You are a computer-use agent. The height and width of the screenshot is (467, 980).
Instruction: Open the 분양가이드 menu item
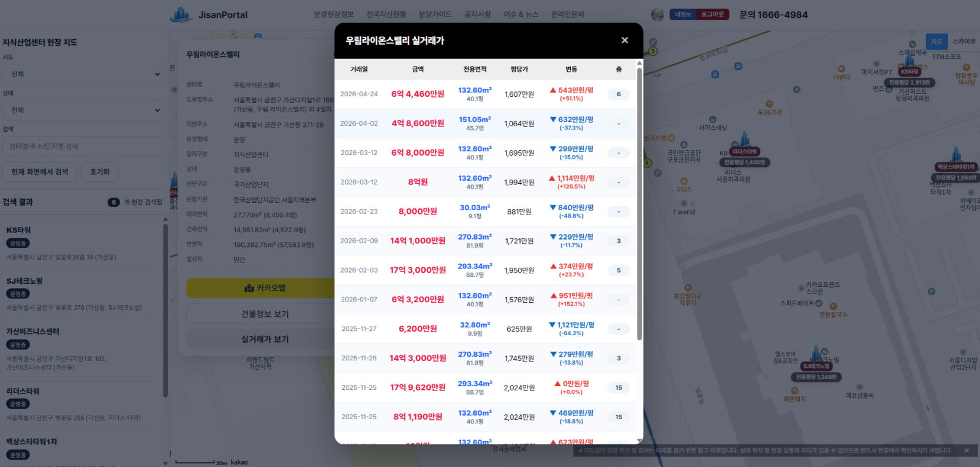[435, 14]
